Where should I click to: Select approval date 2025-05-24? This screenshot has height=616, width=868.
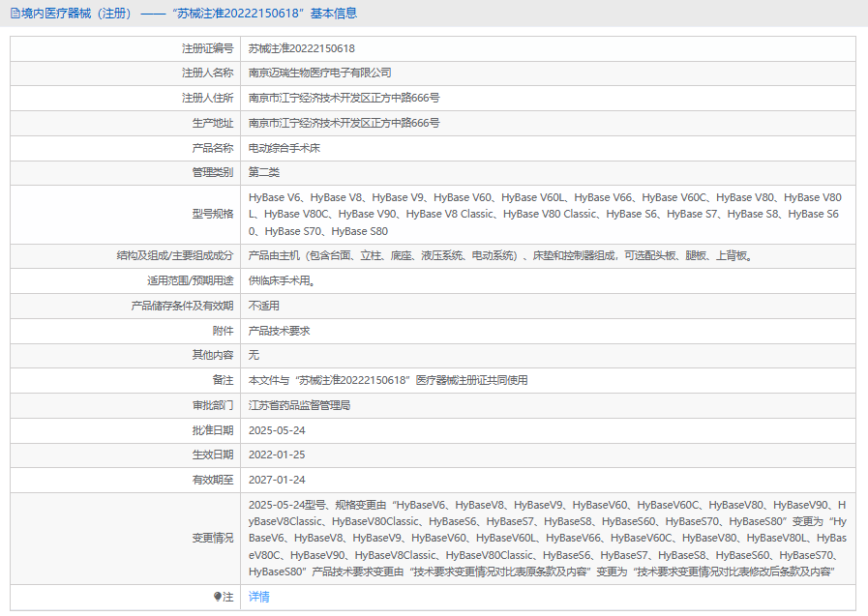pos(277,430)
